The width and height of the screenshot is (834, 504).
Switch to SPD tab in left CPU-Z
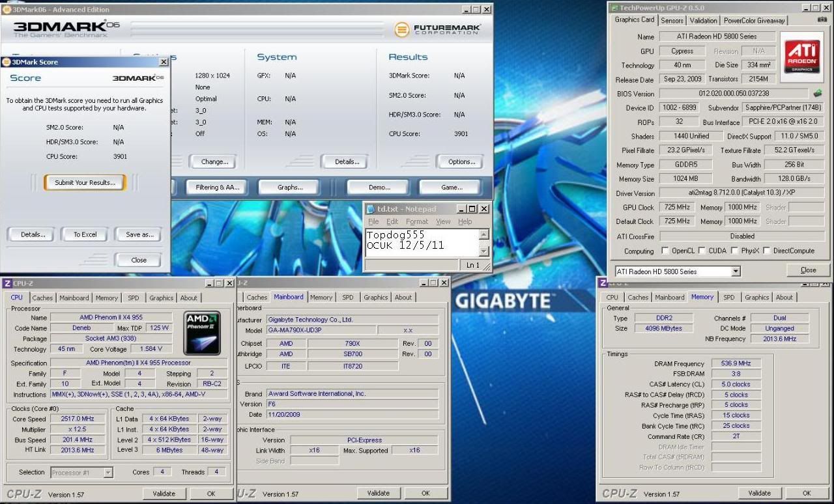[134, 298]
